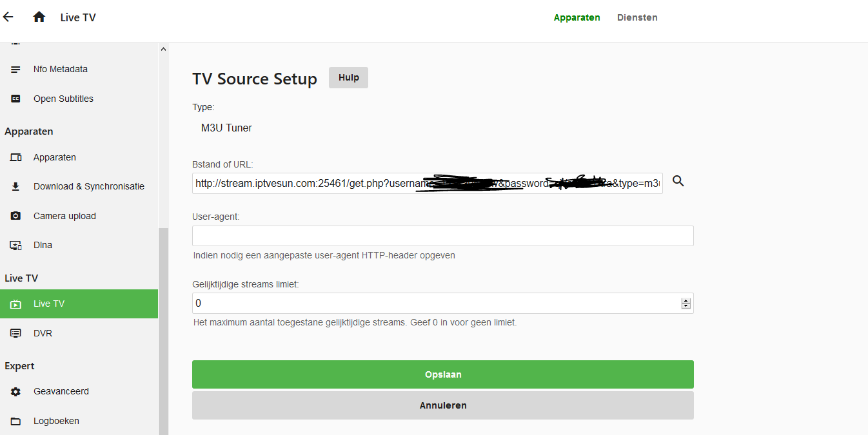
Task: Open the DVR section
Action: click(x=43, y=333)
